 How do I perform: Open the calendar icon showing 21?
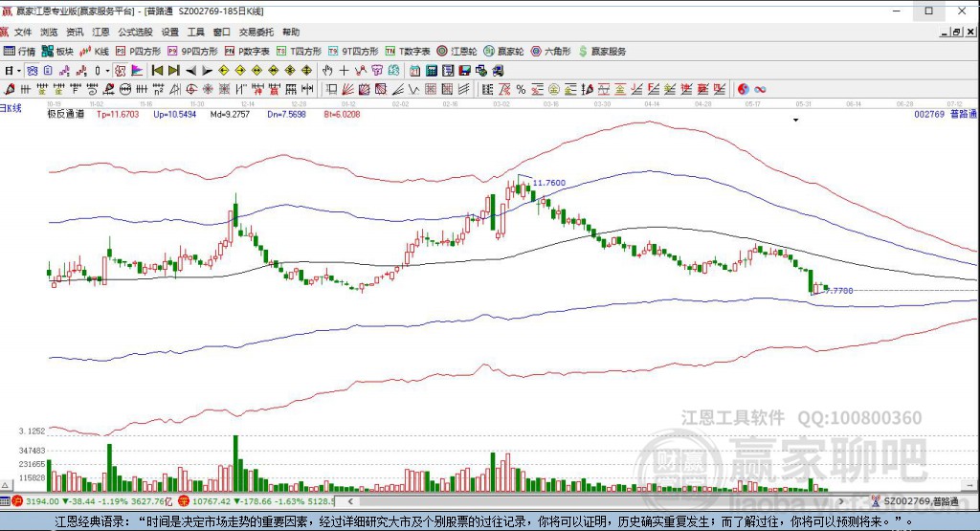coord(415,71)
